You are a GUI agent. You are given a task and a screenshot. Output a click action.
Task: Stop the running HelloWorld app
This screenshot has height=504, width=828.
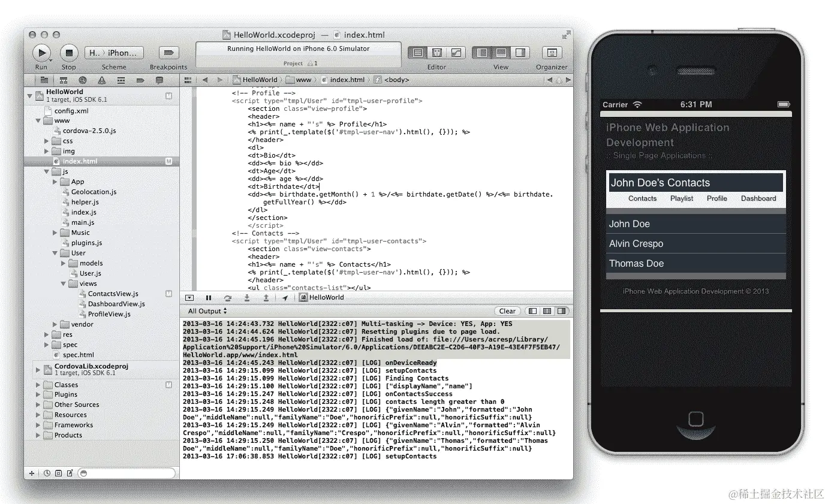click(x=69, y=53)
